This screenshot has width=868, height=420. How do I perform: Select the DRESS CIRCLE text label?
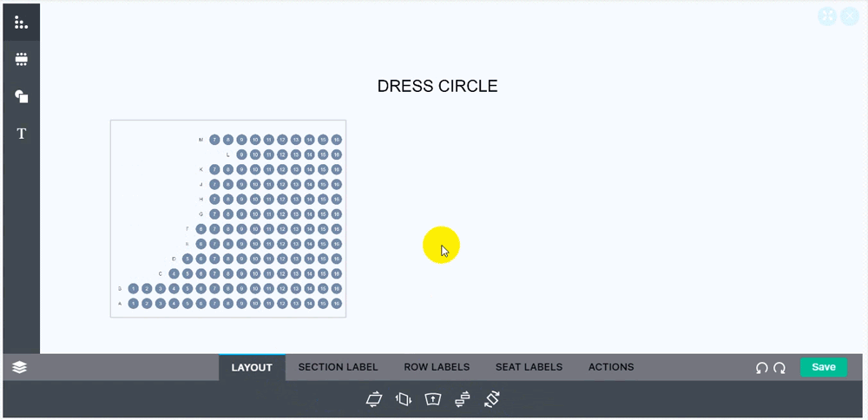437,86
